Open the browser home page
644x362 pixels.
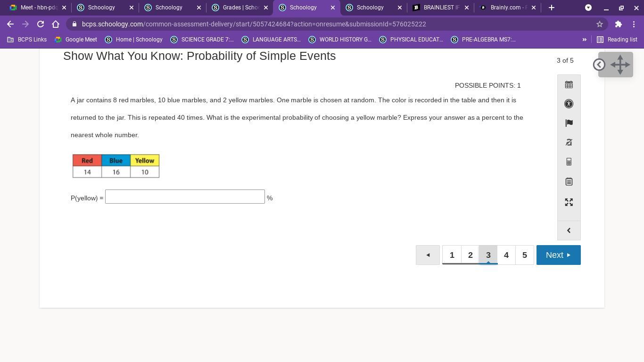click(x=56, y=24)
